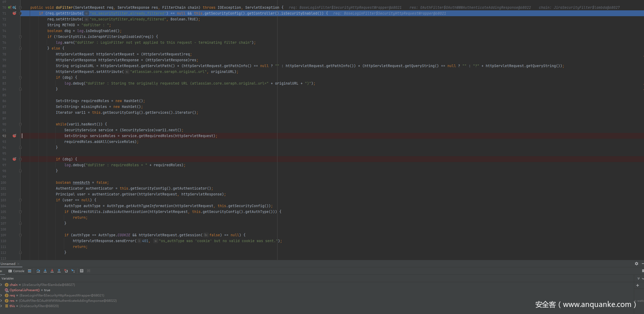The height and width of the screenshot is (314, 644).
Task: Open the Evaluate Expression calculator icon
Action: [x=82, y=271]
